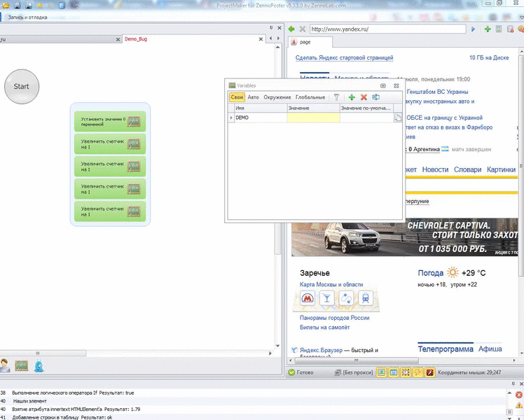Click the save disk icon in title toolbar
Screen dimensions: 524x420
18,5
